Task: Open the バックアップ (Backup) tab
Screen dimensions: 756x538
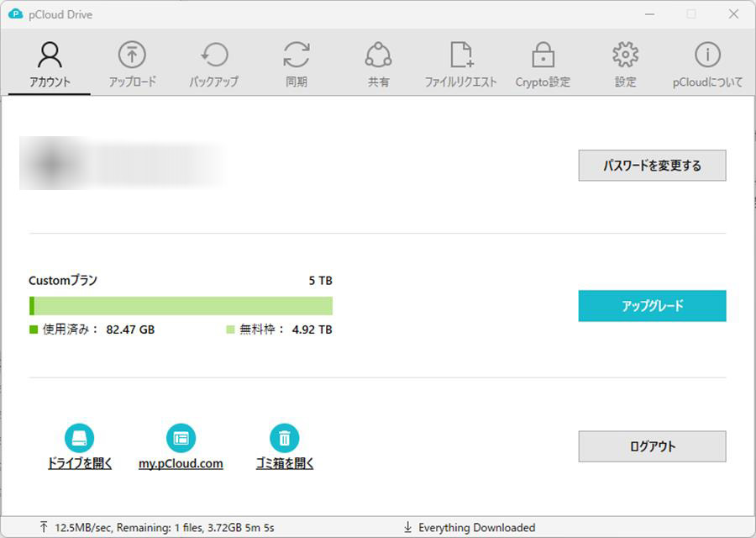Action: coord(214,65)
